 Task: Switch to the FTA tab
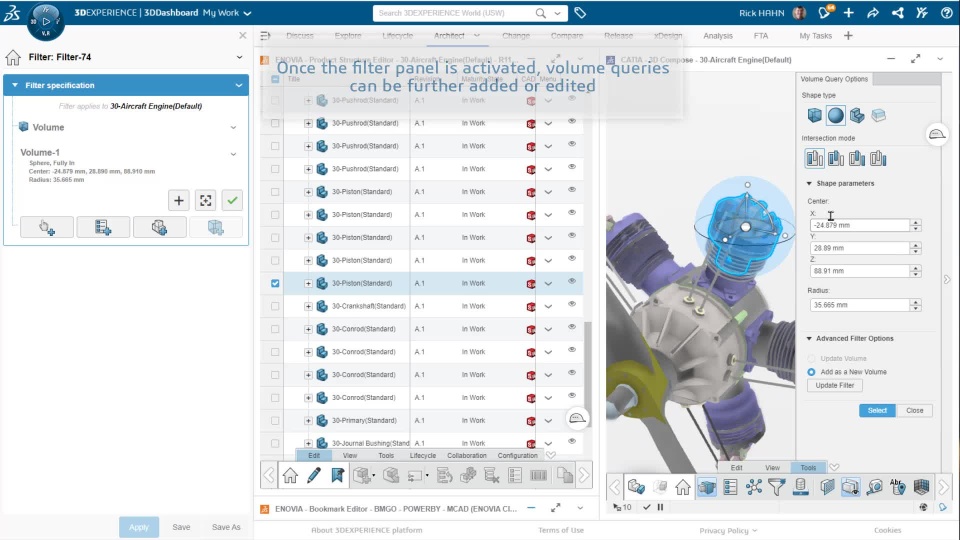pyautogui.click(x=761, y=36)
